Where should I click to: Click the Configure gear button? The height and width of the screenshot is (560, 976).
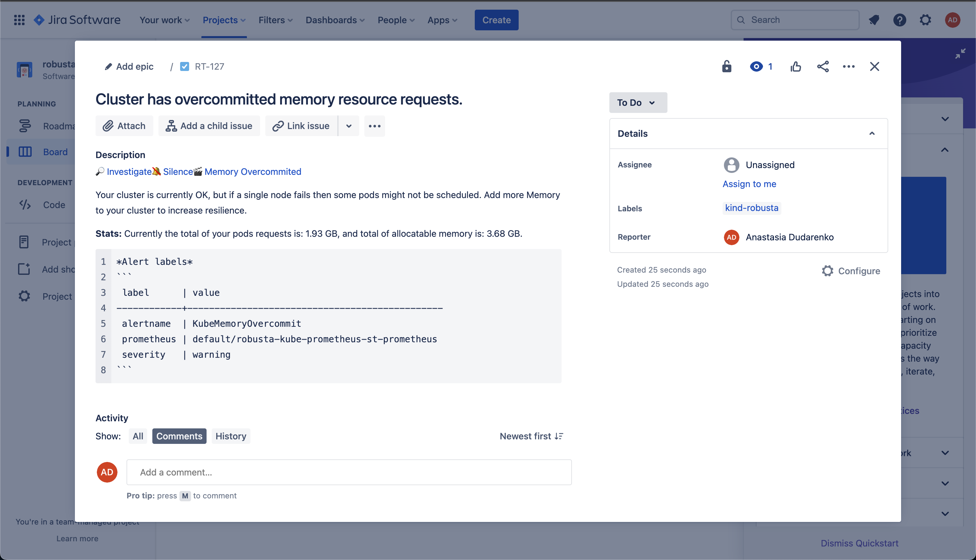coord(851,271)
